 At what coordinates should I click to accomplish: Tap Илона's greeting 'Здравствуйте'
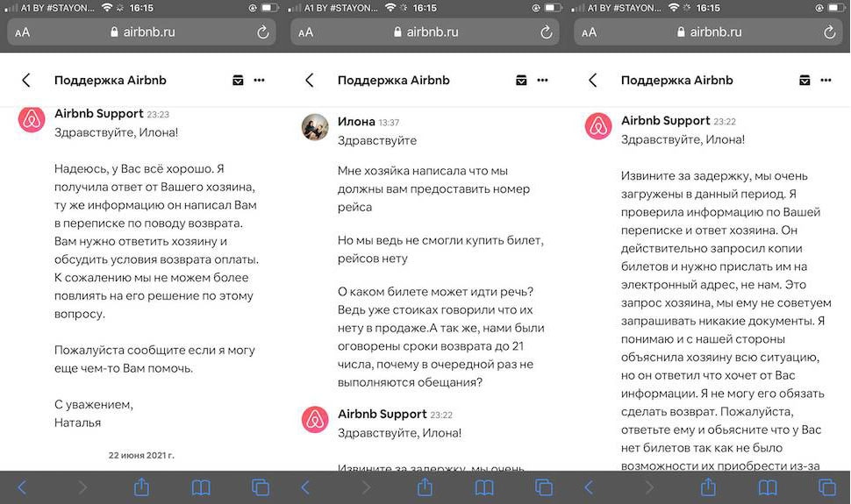(x=377, y=140)
